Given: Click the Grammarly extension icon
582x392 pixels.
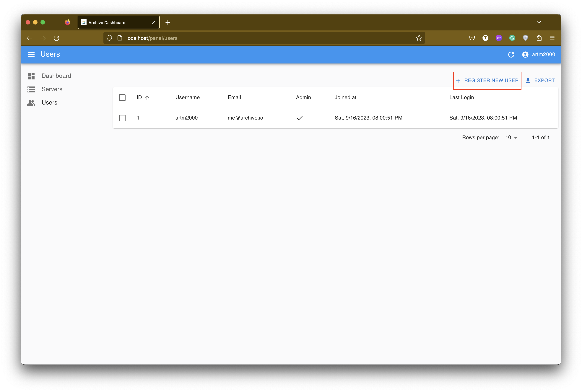Looking at the screenshot, I should click(512, 38).
